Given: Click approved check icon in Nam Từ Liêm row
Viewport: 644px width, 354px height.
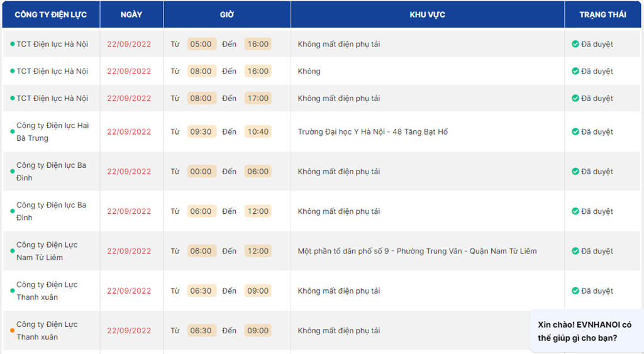Looking at the screenshot, I should 575,251.
